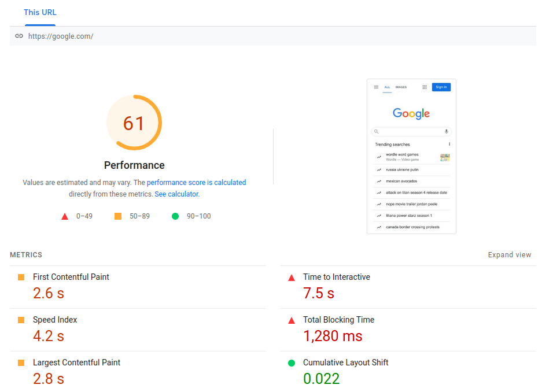The height and width of the screenshot is (392, 542).
Task: Click the 0–49 legend range text
Action: 84,216
